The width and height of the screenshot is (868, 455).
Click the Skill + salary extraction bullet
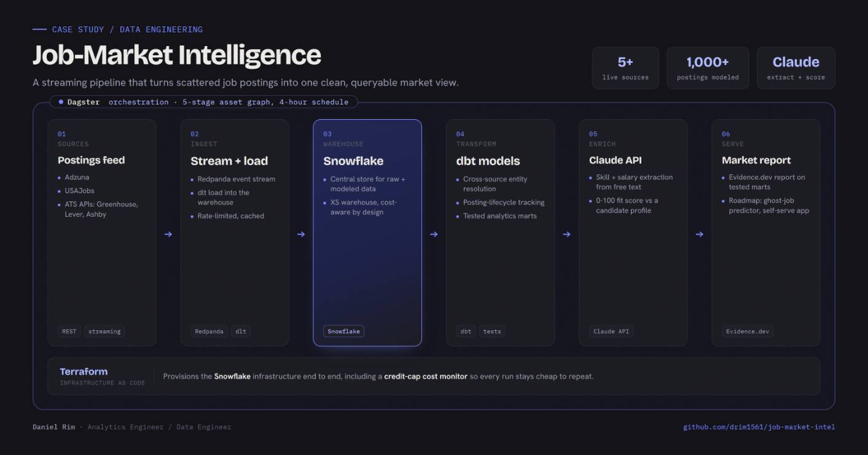tap(634, 182)
